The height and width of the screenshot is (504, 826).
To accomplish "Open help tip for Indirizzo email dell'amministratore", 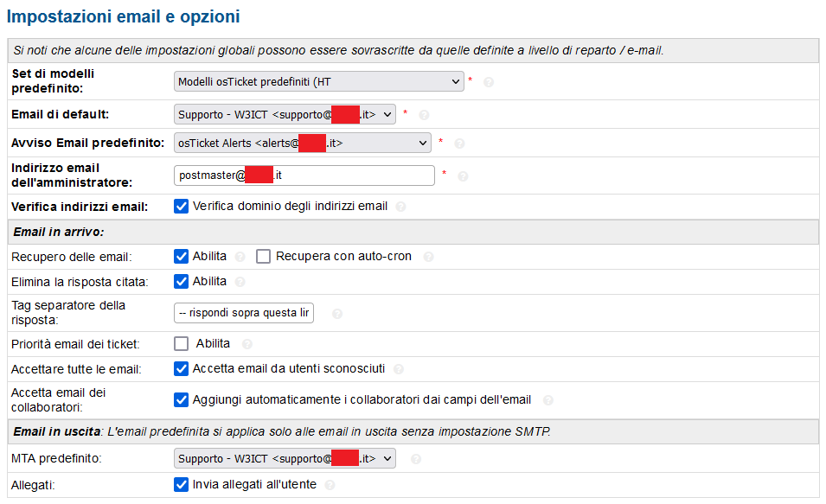I will click(463, 176).
